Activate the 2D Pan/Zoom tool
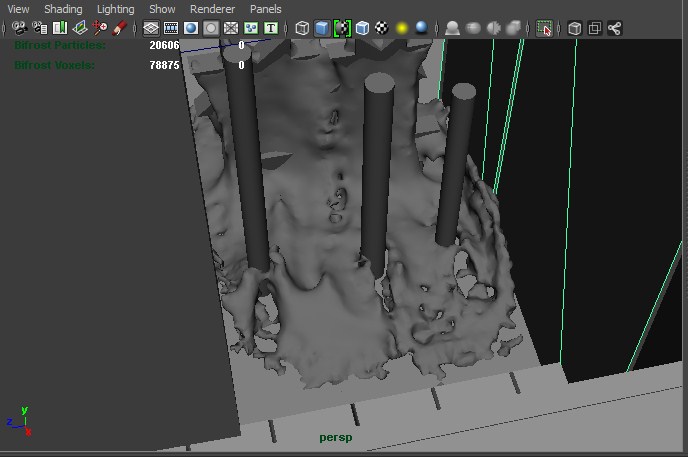The height and width of the screenshot is (457, 688). [100, 28]
